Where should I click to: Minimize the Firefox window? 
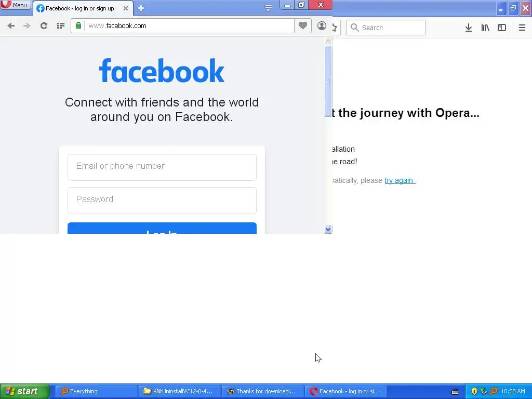pos(501,8)
